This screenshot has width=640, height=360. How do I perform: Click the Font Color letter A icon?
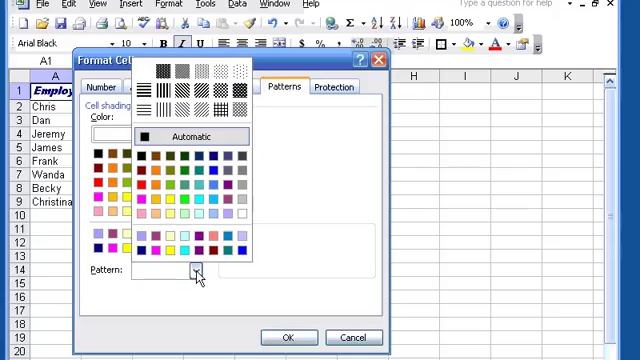495,44
